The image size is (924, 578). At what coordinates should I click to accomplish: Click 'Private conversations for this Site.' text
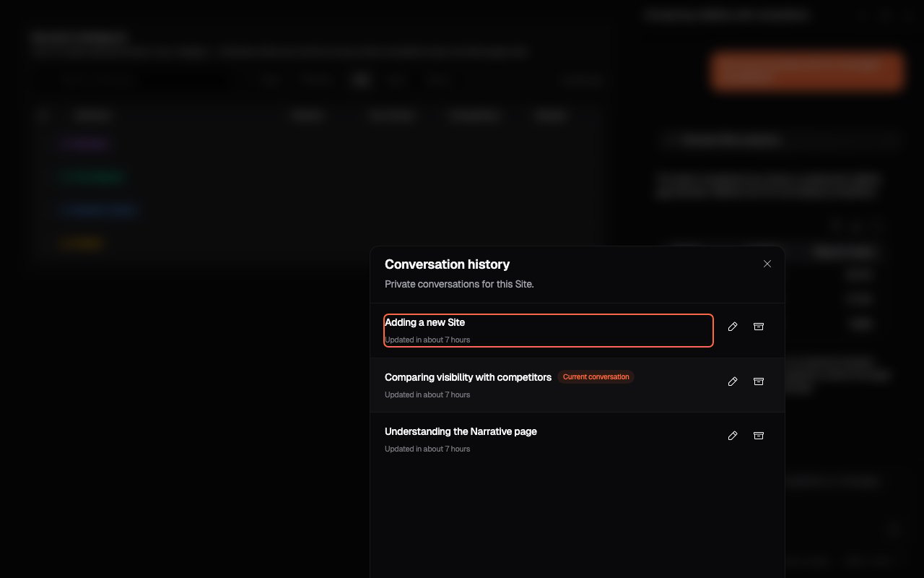coord(459,284)
